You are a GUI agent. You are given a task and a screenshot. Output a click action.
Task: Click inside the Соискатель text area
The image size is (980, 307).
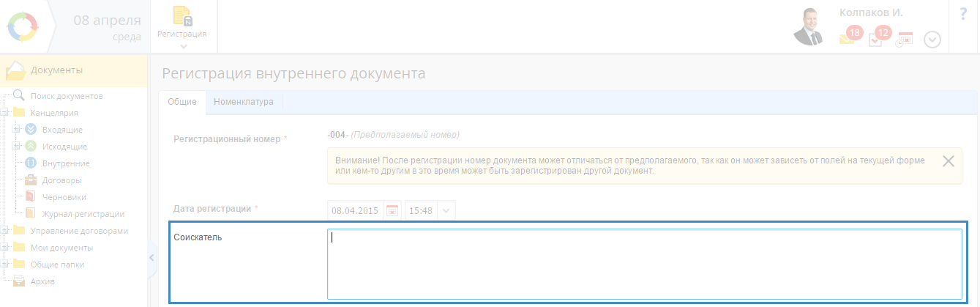[645, 264]
